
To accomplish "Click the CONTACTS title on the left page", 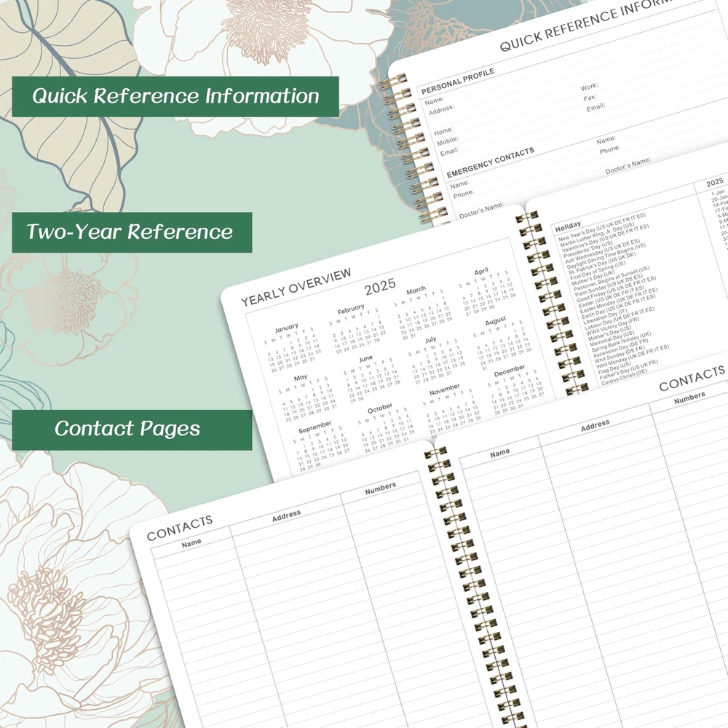I will pos(179,528).
